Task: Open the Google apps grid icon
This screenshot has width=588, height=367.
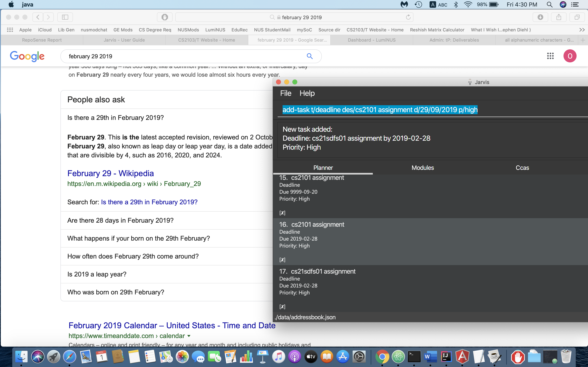Action: coord(550,56)
